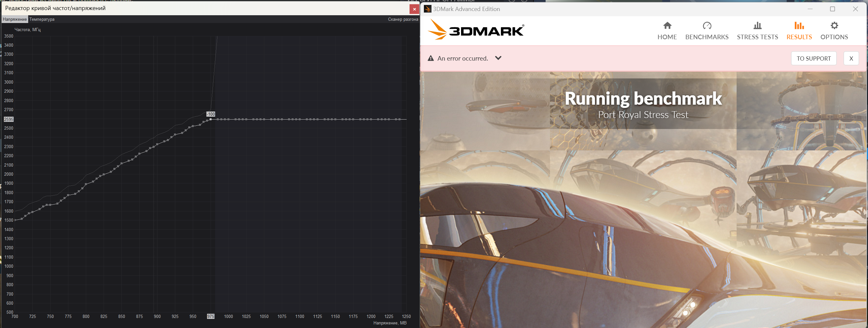Click the 'Напряжение, МВ' axis title

390,323
